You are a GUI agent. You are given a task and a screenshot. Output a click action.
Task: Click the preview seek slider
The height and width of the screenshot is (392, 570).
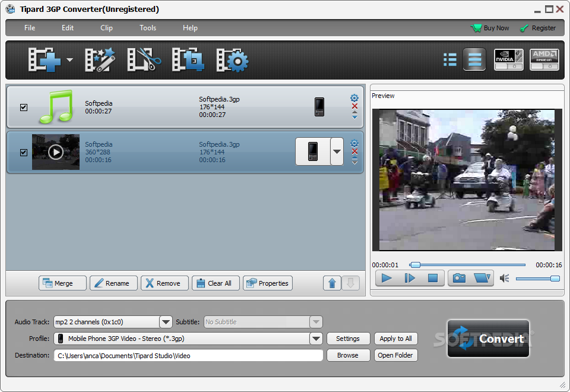tap(467, 265)
